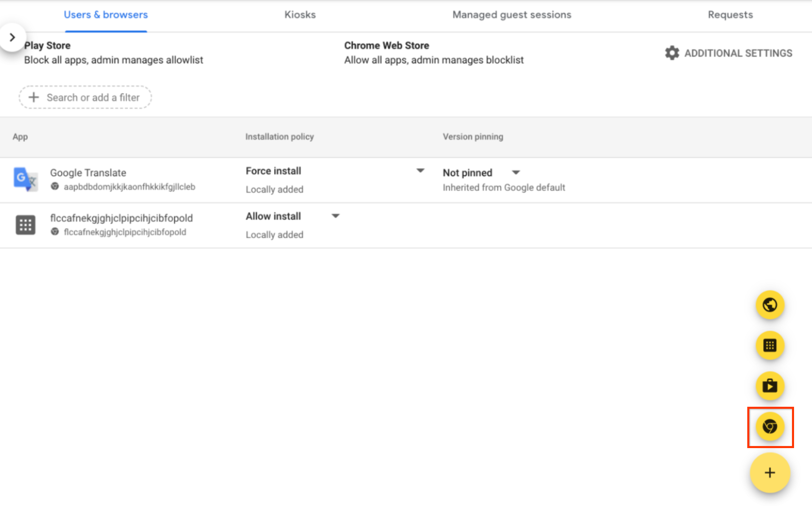812x506 pixels.
Task: Open the Force install policy dropdown
Action: coord(420,171)
